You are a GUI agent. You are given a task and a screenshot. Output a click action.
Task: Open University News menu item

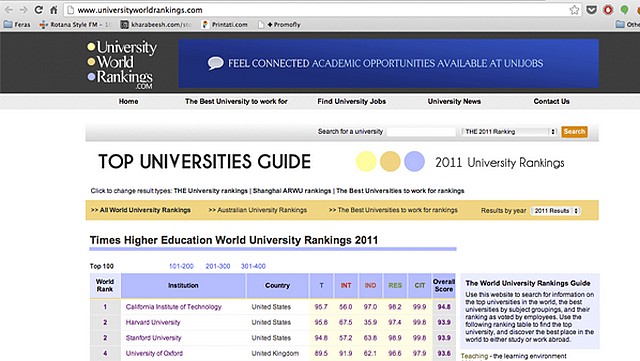pos(454,101)
